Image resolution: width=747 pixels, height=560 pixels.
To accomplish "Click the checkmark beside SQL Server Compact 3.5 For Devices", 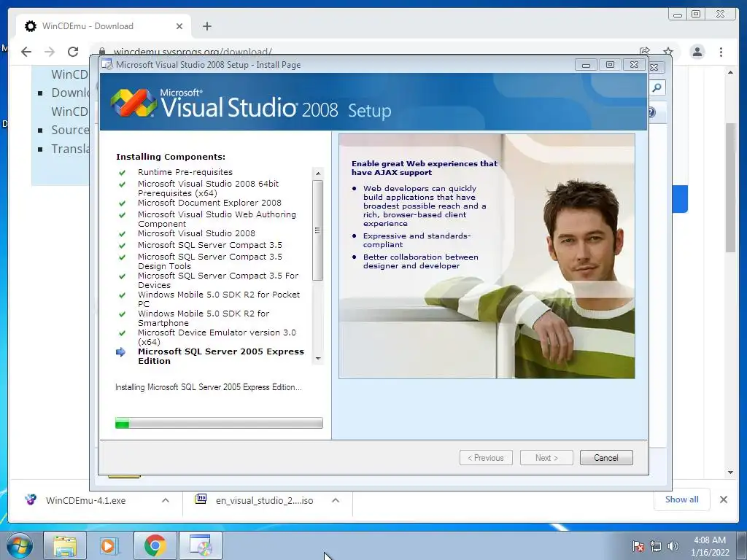I will [x=123, y=276].
